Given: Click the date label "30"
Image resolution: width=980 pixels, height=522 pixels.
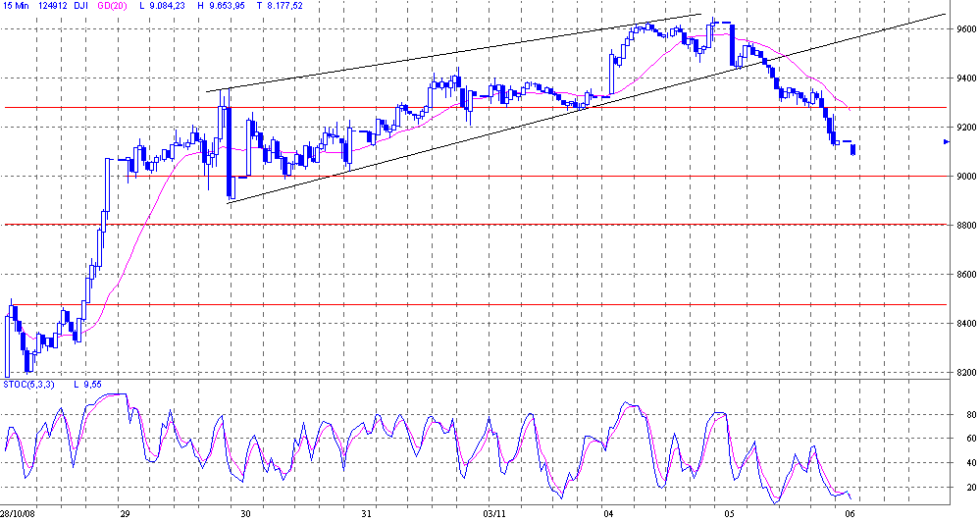Looking at the screenshot, I should click(245, 514).
